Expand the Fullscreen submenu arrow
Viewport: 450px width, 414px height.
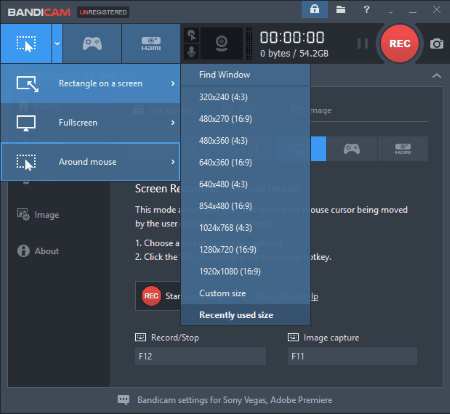(x=173, y=123)
